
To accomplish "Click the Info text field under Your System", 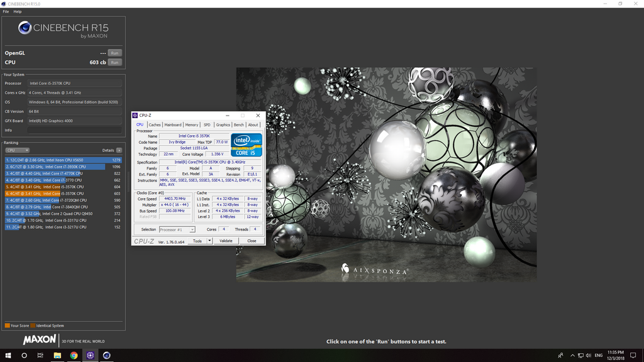I will (75, 130).
